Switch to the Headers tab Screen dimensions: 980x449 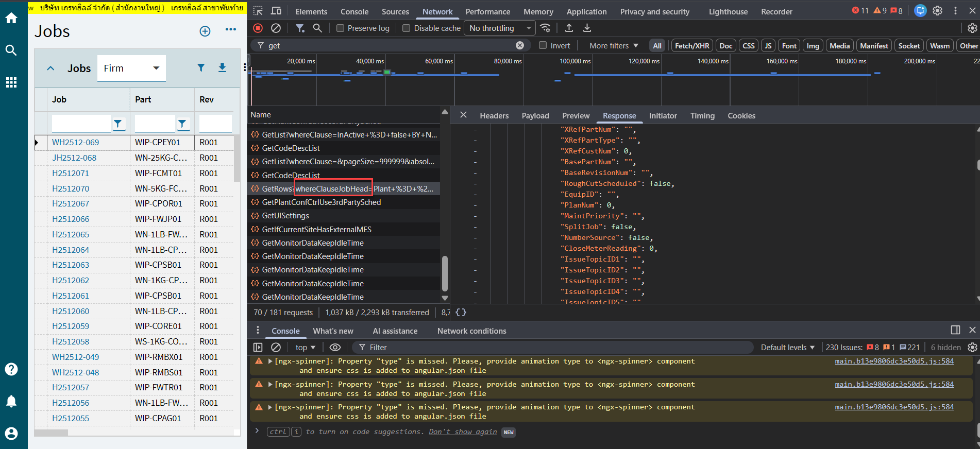click(494, 116)
